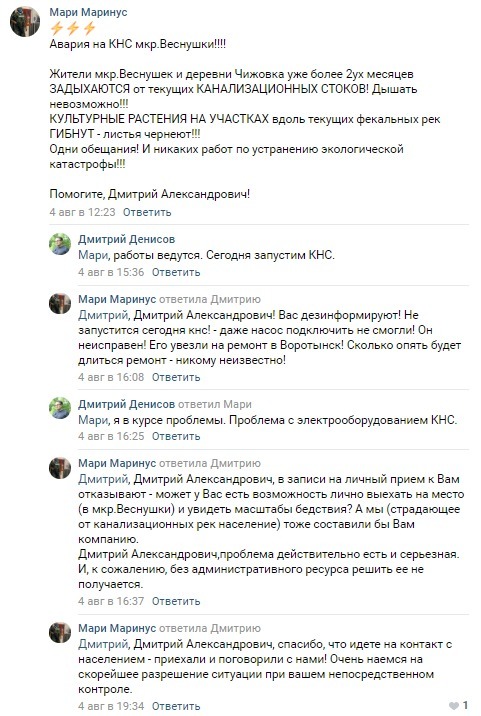Click timestamp 4 авг в 19:34
Screen dimensions: 481x716
(x=111, y=706)
